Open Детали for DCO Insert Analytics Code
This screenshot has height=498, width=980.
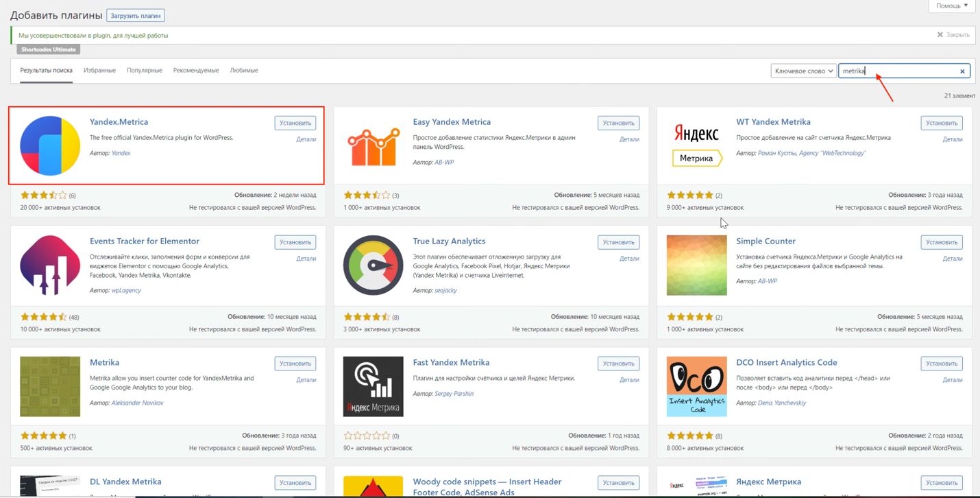[x=953, y=380]
